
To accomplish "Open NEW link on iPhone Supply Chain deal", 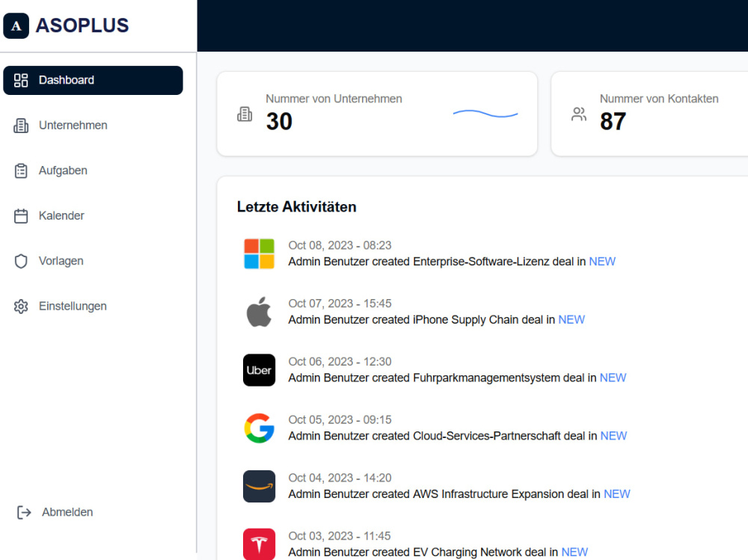I will [571, 319].
